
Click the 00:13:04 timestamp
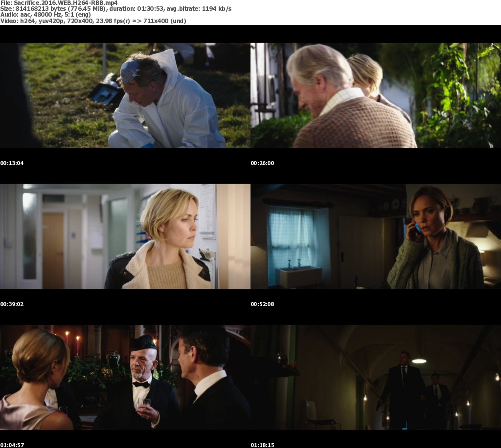coord(12,163)
